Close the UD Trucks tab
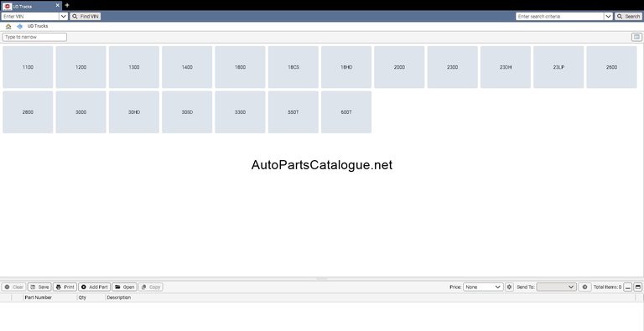Screen dimensions: 644x331 (x=58, y=6)
